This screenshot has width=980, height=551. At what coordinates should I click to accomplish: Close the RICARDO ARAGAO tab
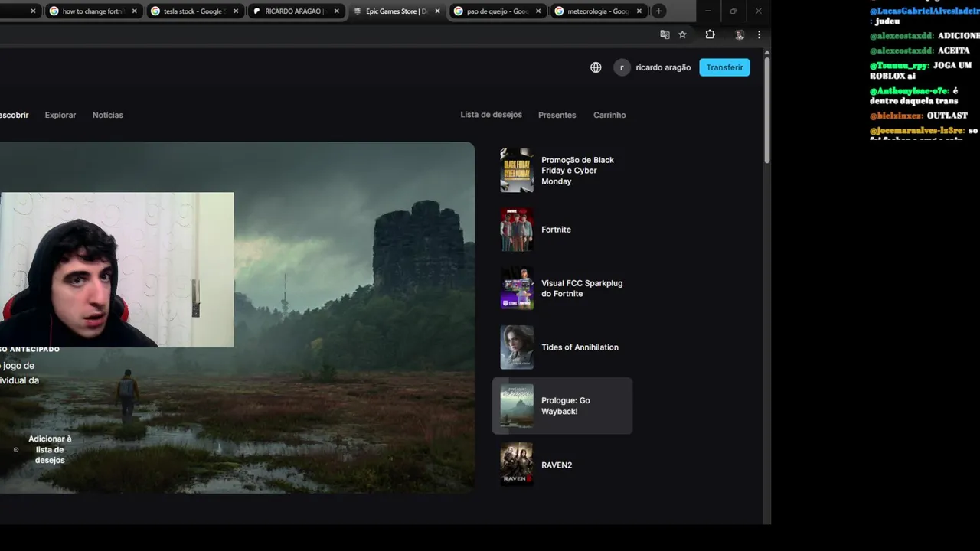coord(336,11)
